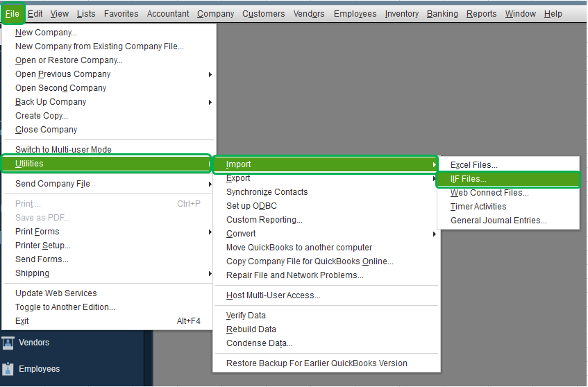Select Restore Backup For Earlier QuickBooks Version

pyautogui.click(x=326, y=363)
